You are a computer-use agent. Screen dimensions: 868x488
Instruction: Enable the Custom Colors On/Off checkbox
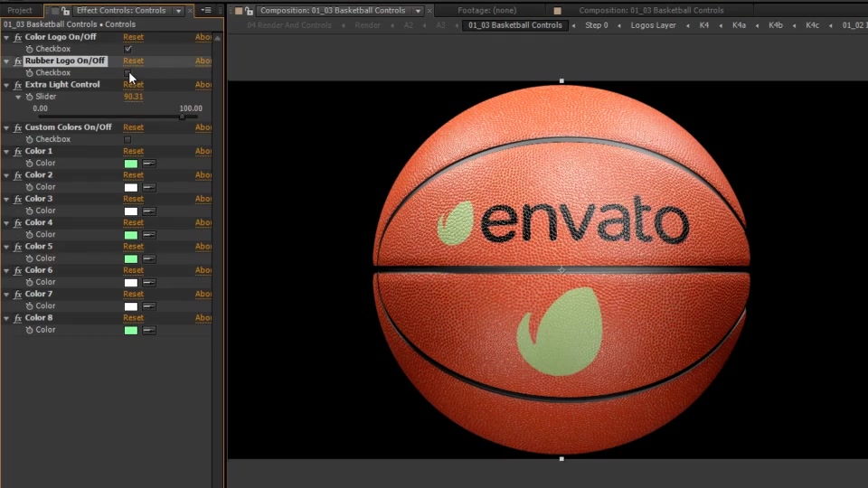(x=127, y=139)
